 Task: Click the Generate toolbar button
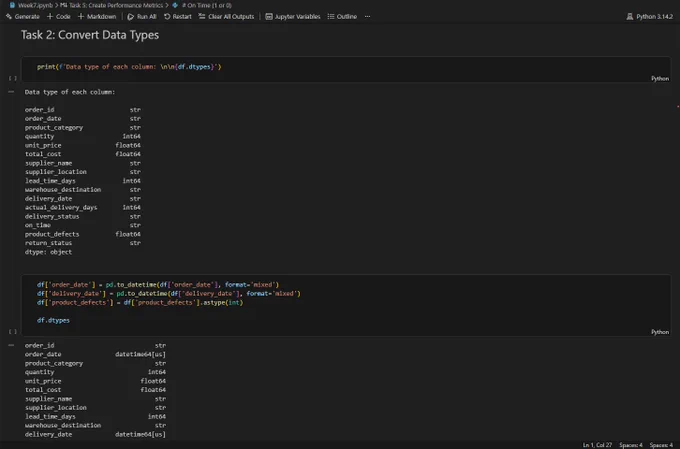click(x=23, y=16)
